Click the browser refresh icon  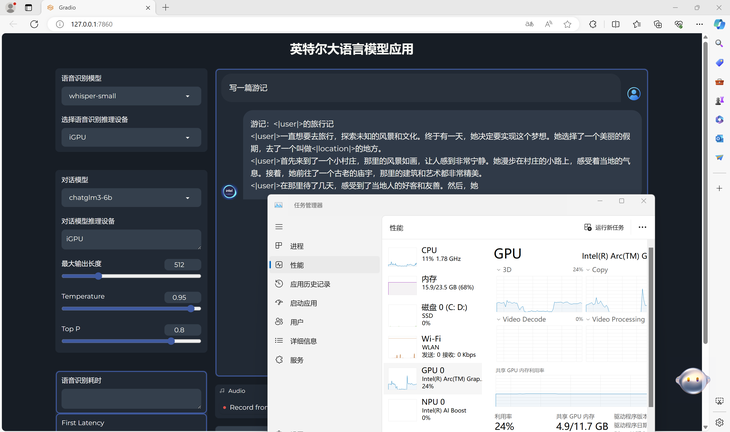(x=34, y=24)
